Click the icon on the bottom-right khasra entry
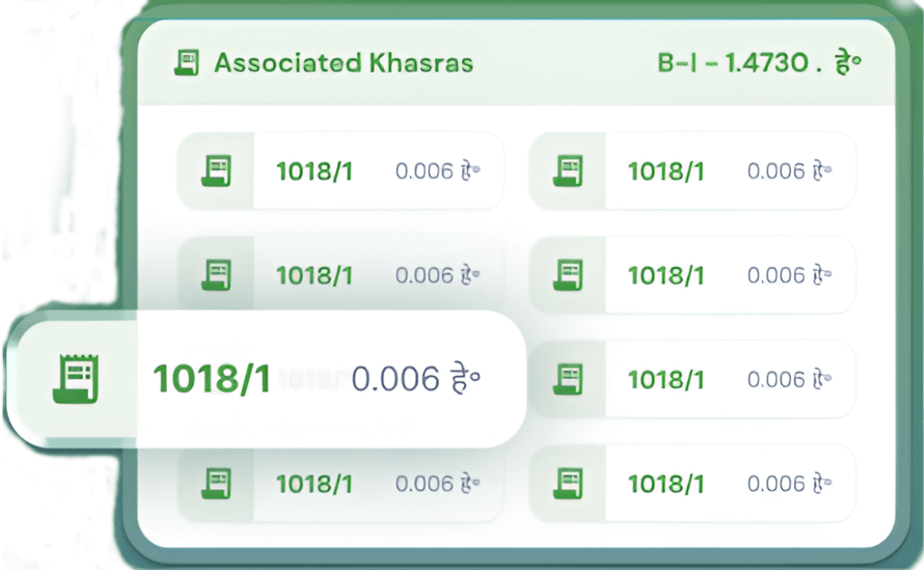 pos(567,483)
